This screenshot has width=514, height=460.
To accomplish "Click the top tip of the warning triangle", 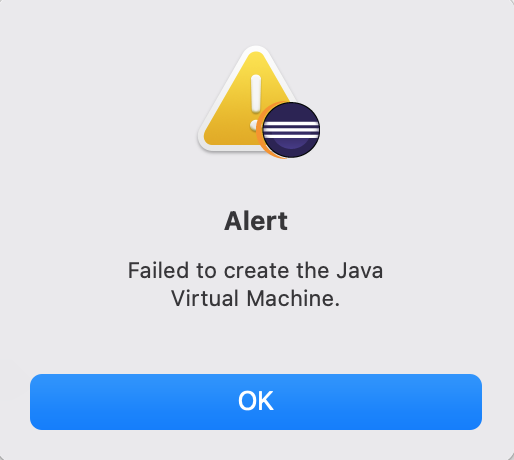I will point(256,51).
